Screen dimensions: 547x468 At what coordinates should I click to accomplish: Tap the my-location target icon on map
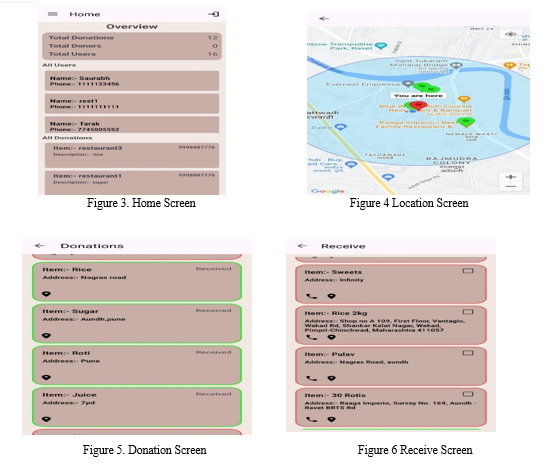tap(511, 34)
